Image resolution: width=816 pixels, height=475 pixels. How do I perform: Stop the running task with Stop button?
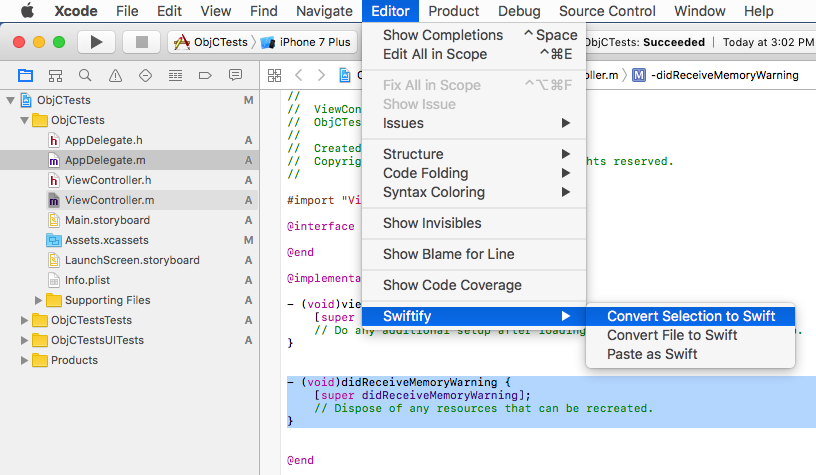(142, 42)
